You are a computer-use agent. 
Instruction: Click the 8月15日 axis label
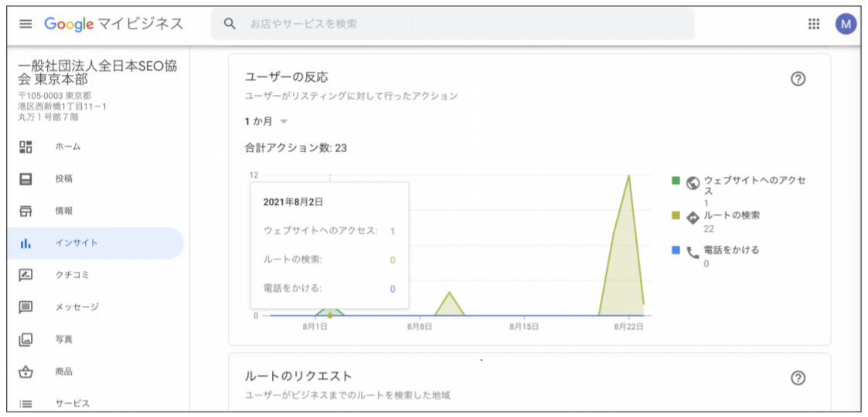[524, 327]
